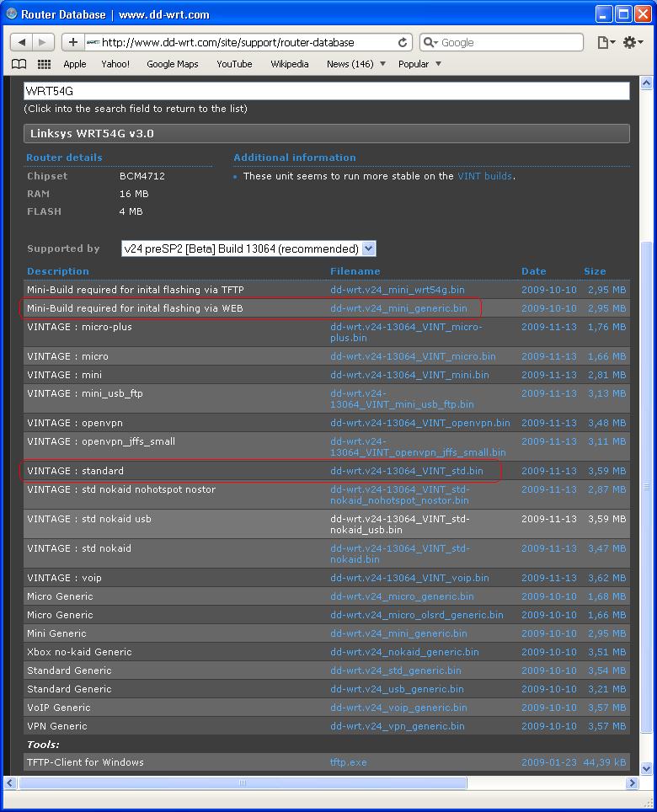The height and width of the screenshot is (812, 657).
Task: Click the BCM4712 chipset value
Action: coord(142,176)
